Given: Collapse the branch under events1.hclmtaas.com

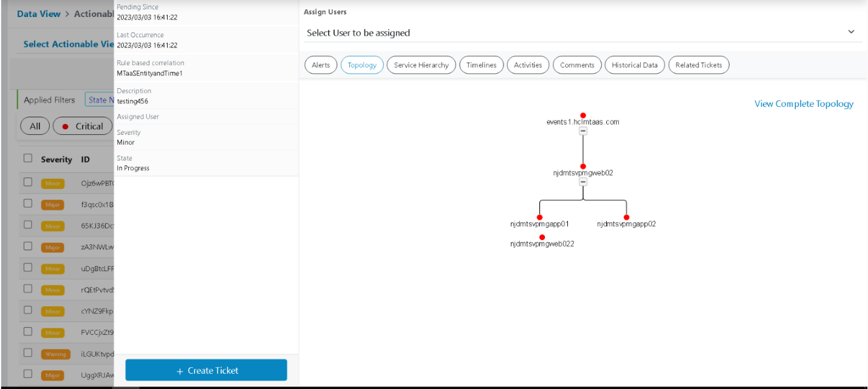Looking at the screenshot, I should pos(583,129).
